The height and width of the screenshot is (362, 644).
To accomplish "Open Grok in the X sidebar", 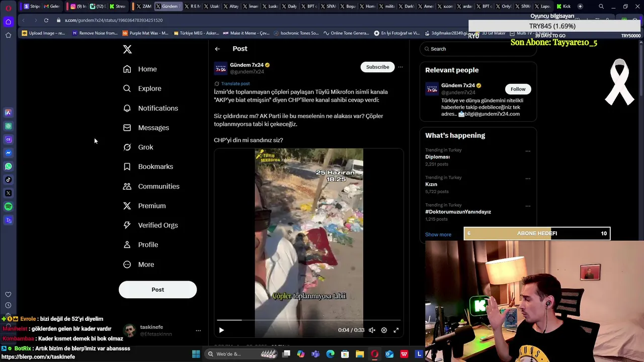I will point(138,147).
